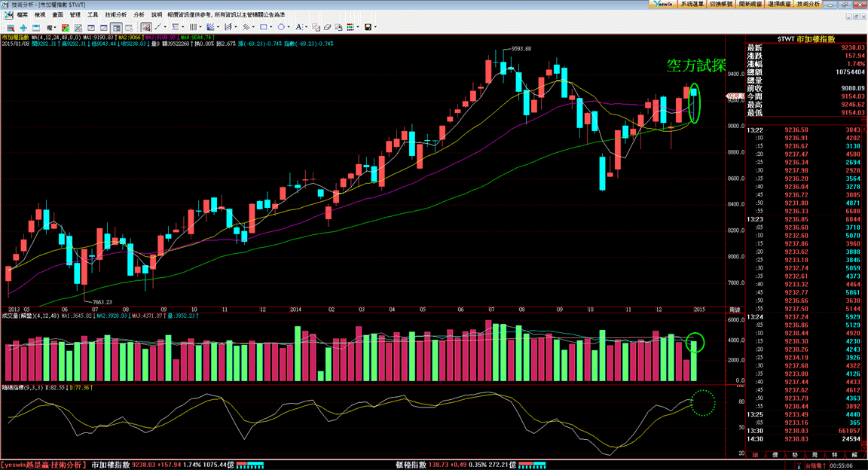Screen dimensions: 868x470
Task: Toggle the pressed split-panel layout icon
Action: (116, 27)
